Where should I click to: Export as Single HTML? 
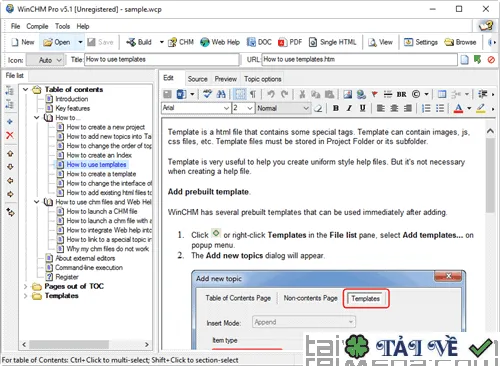(333, 42)
